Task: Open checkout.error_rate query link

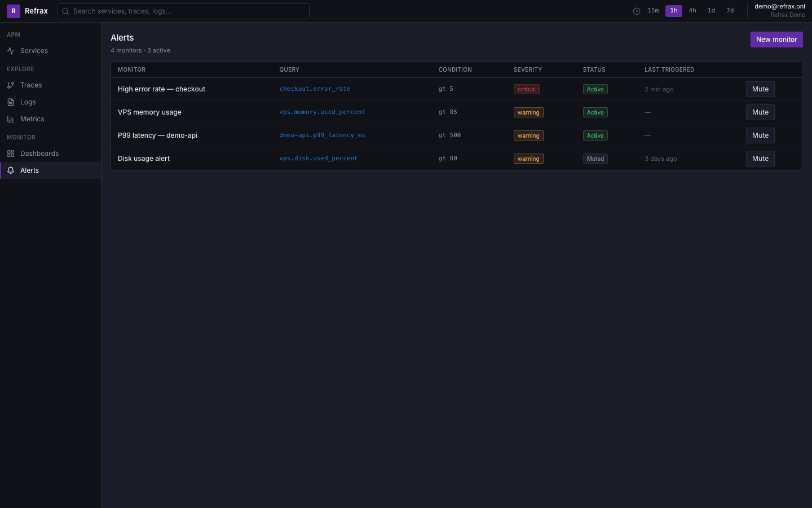Action: 315,89
